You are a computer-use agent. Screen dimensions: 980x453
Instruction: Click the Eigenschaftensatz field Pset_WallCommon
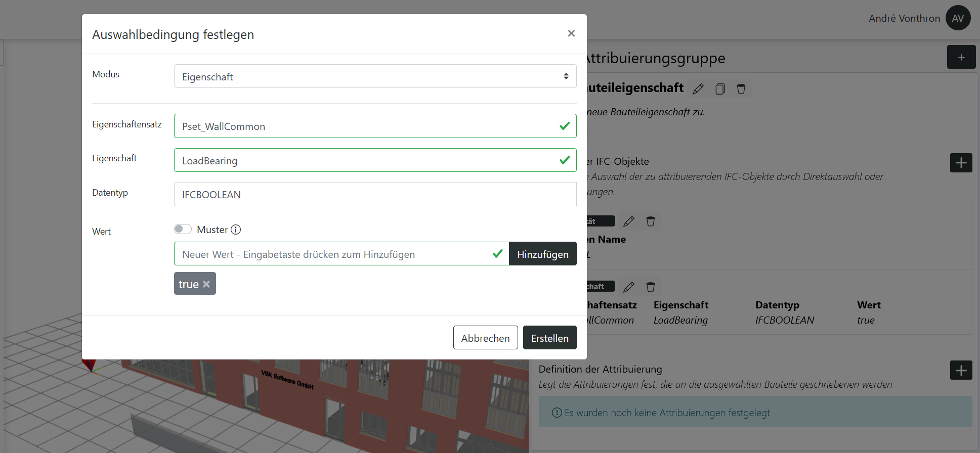pyautogui.click(x=375, y=126)
